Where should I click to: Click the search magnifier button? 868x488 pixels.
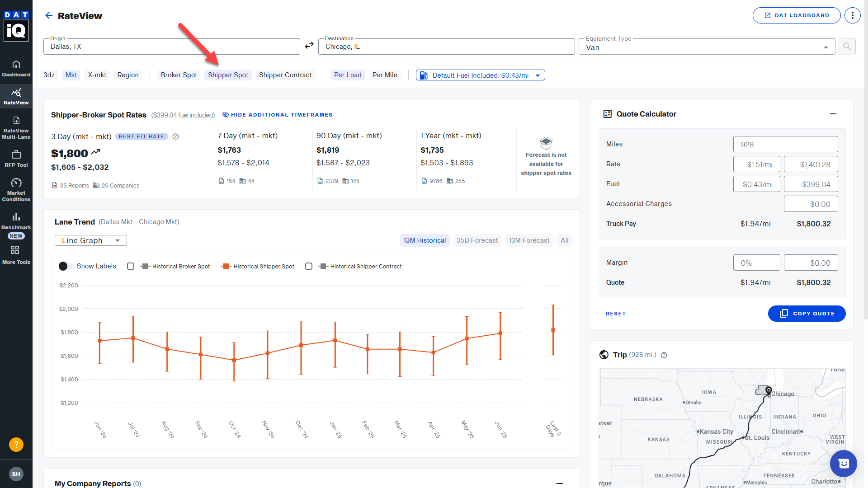[x=847, y=47]
